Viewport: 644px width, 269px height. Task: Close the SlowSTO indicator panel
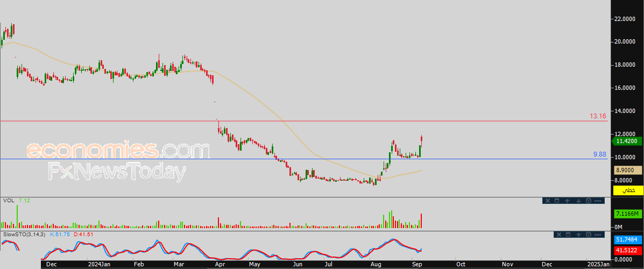click(x=558, y=235)
